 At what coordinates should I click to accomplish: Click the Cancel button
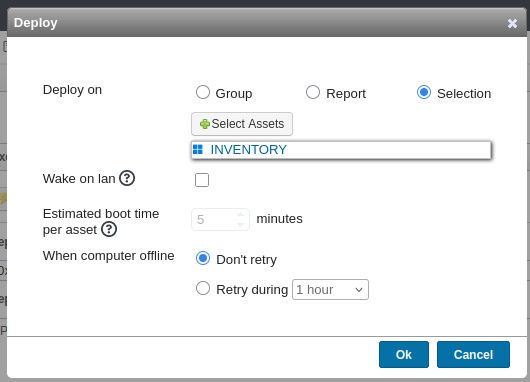point(473,355)
